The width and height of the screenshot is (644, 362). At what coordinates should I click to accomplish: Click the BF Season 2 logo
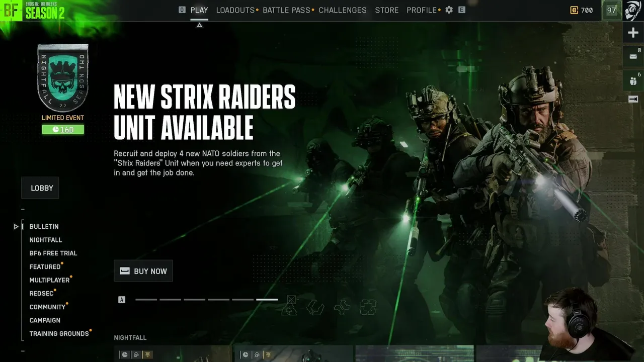(x=33, y=10)
